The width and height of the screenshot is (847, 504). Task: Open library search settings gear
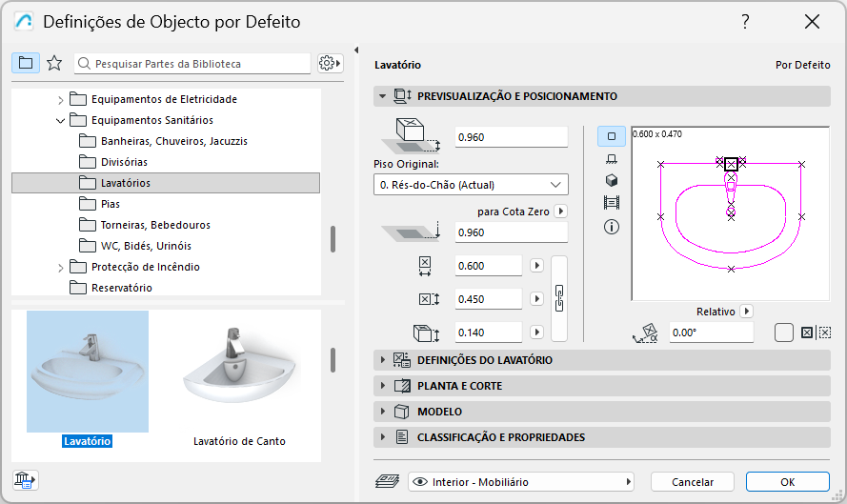point(330,63)
